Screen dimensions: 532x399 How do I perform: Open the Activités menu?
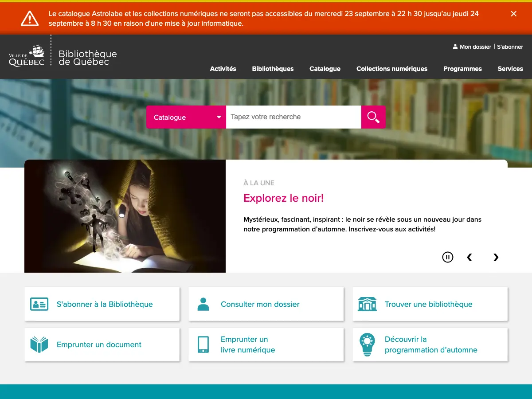(223, 69)
